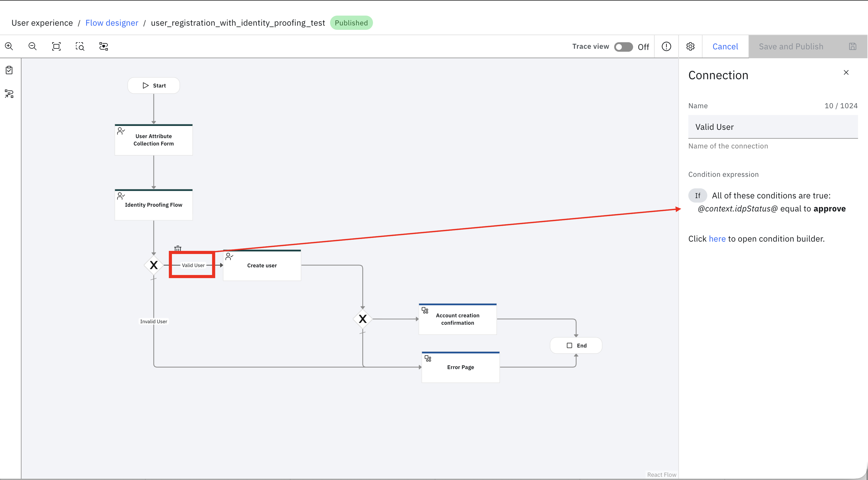Click the fifth canvas toolbar icon with a heart

pos(104,46)
